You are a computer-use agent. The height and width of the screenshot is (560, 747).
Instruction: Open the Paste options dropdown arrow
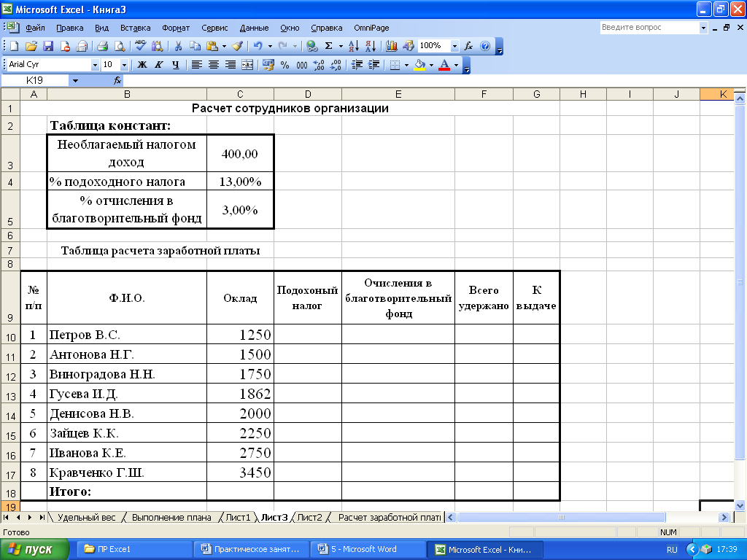click(224, 46)
